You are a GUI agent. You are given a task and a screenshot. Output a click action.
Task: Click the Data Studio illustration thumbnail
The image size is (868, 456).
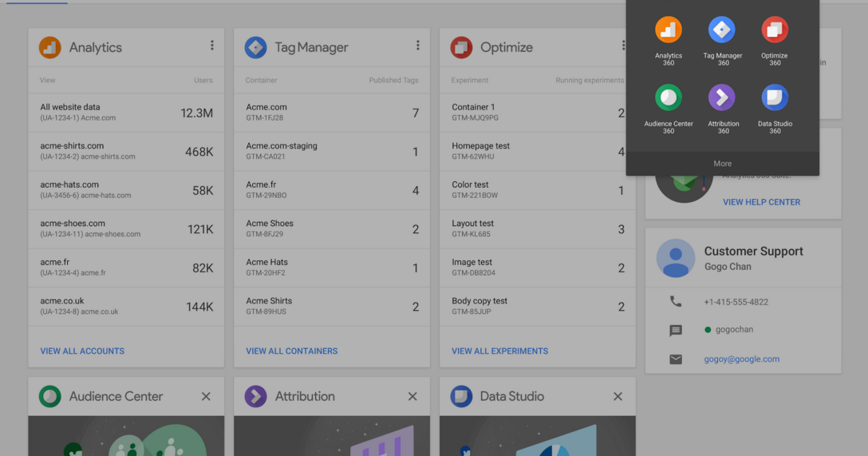pyautogui.click(x=538, y=436)
